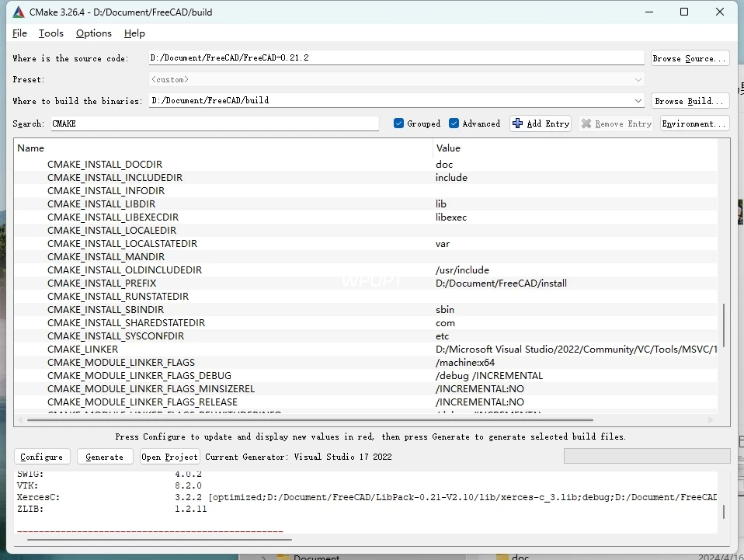The width and height of the screenshot is (744, 560).
Task: Click the Environment button
Action: (x=694, y=123)
